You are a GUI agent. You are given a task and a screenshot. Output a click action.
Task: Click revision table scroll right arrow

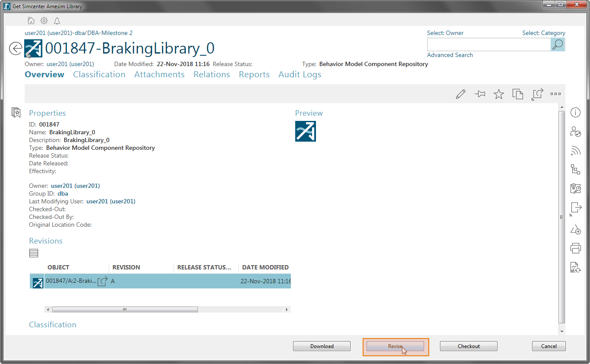[x=287, y=310]
